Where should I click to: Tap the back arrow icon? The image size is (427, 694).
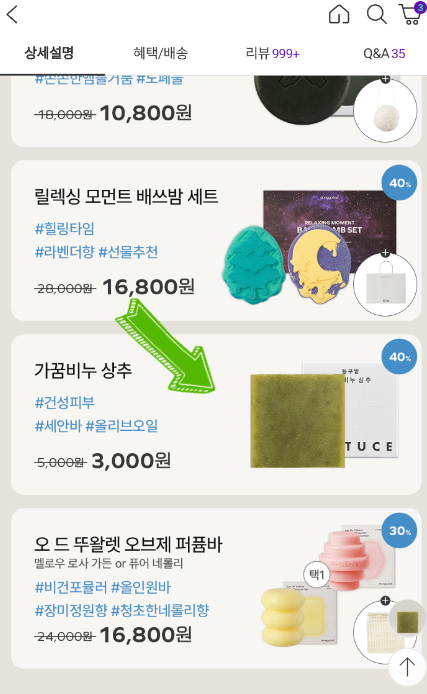click(12, 15)
